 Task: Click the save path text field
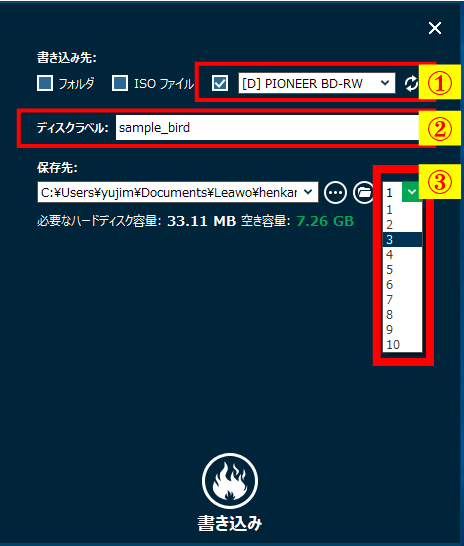(169, 192)
